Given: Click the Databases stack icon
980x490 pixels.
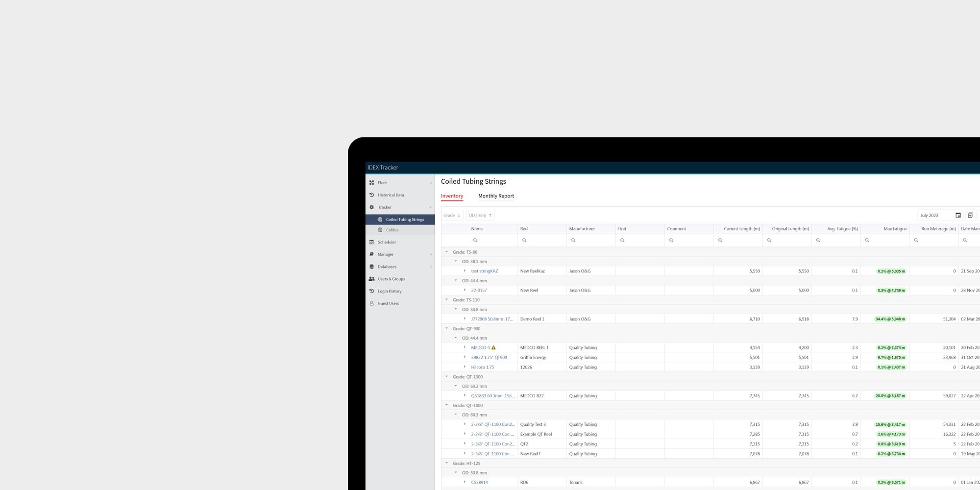Looking at the screenshot, I should pos(371,267).
